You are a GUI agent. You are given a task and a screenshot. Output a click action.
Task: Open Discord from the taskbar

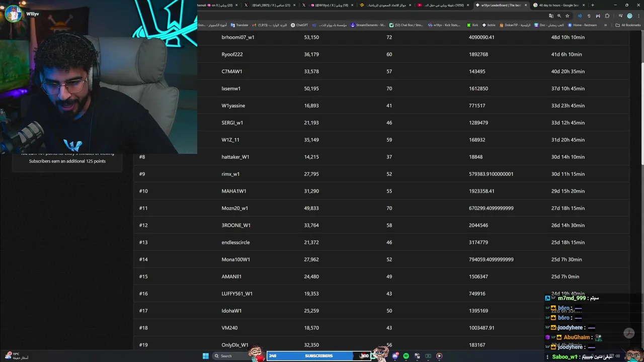[395, 356]
